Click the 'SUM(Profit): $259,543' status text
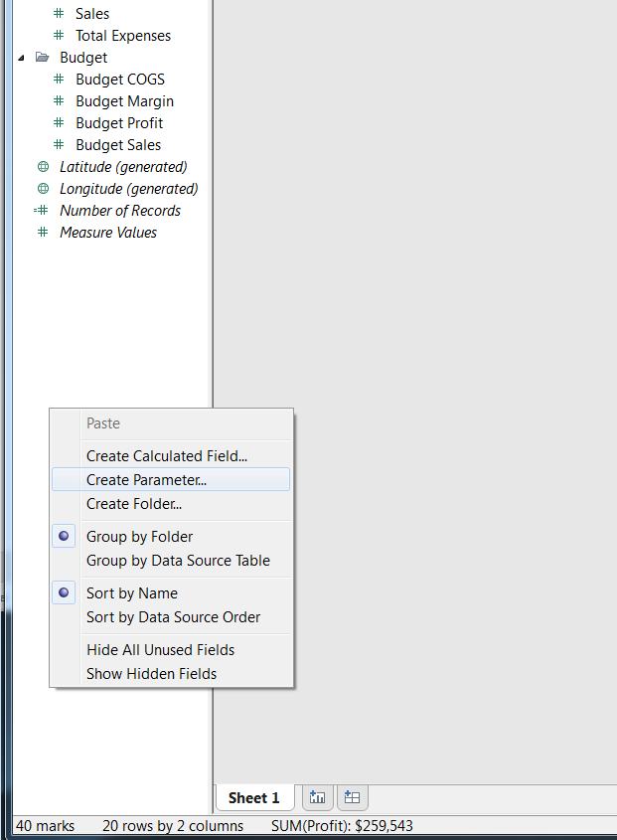Viewport: 617px width, 840px height. pyautogui.click(x=342, y=825)
